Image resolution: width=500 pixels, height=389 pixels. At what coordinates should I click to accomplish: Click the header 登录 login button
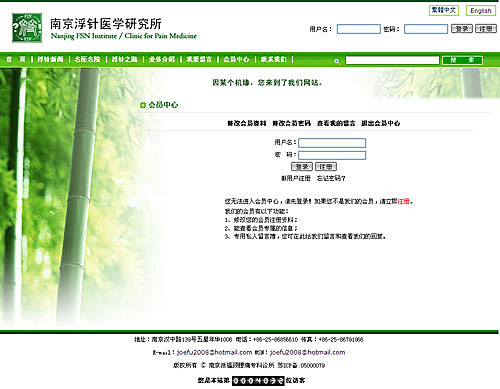[x=462, y=29]
